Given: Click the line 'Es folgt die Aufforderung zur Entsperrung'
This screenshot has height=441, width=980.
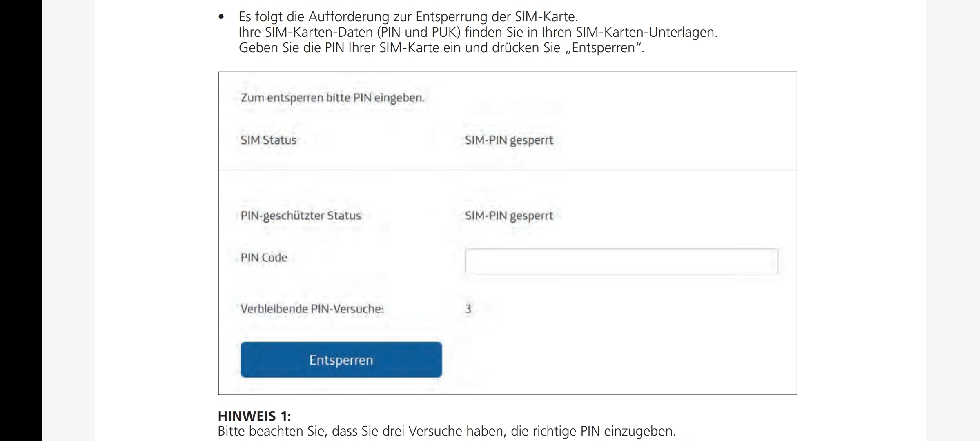Looking at the screenshot, I should [x=408, y=17].
